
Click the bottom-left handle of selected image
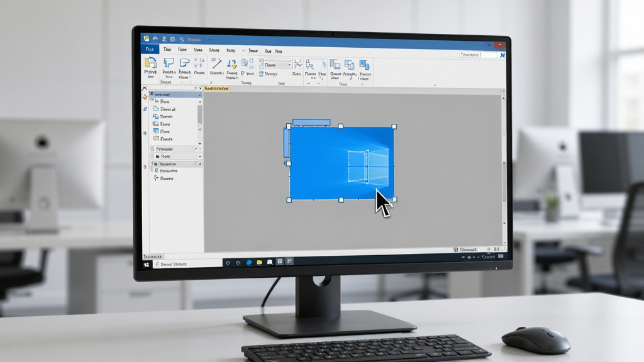pyautogui.click(x=289, y=200)
